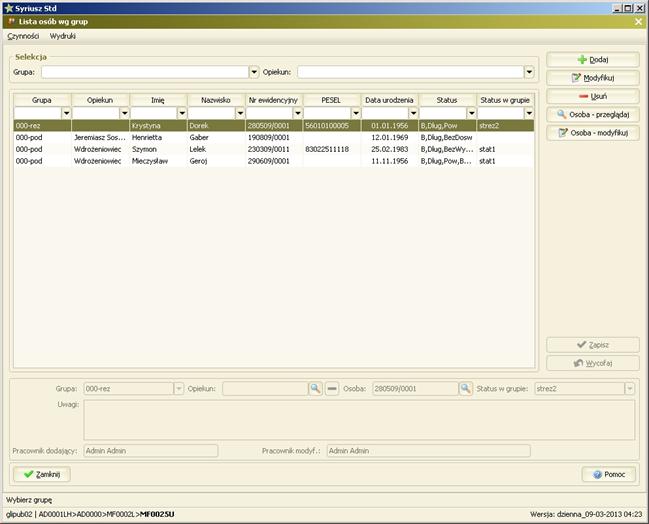Open the Nazwisko column filter dropdown
This screenshot has width=649, height=524.
[x=240, y=113]
